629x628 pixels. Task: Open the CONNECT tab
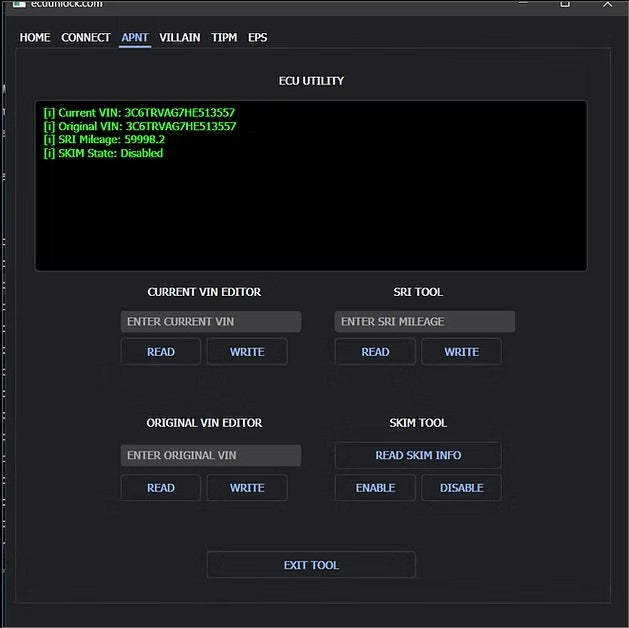(86, 38)
